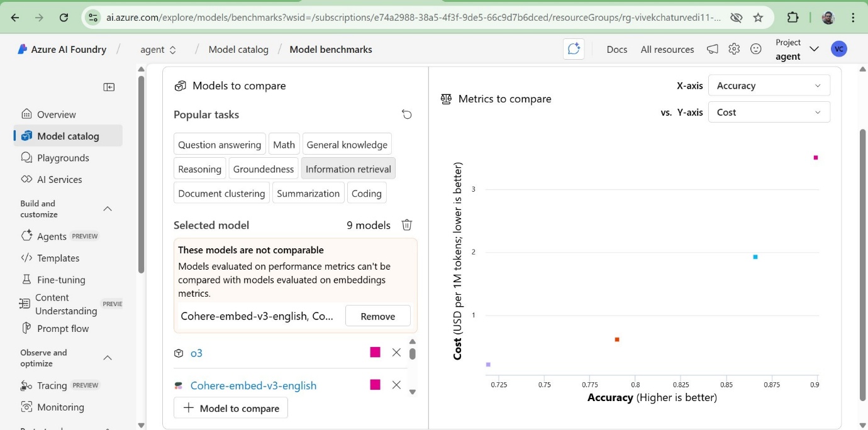Reset popular tasks with the undo icon

(407, 114)
